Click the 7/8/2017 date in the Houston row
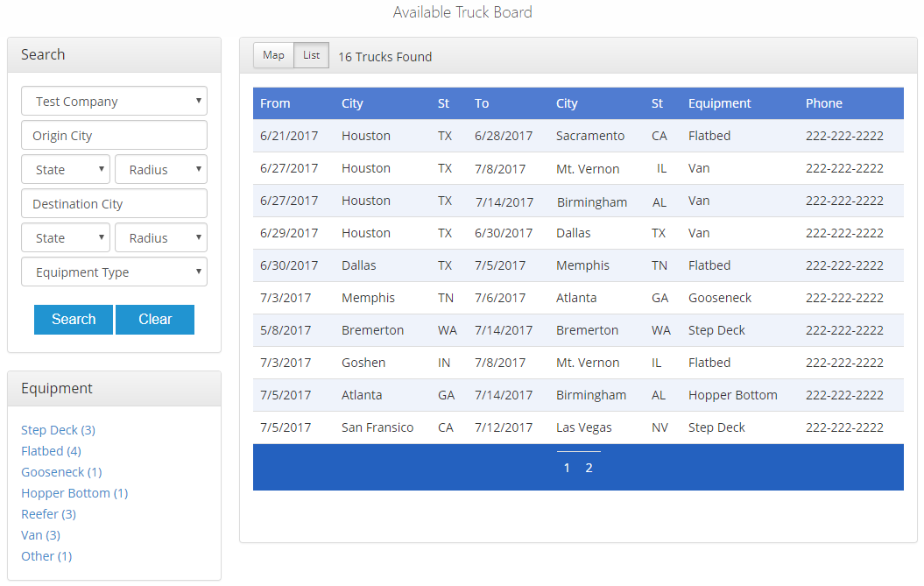 click(500, 169)
